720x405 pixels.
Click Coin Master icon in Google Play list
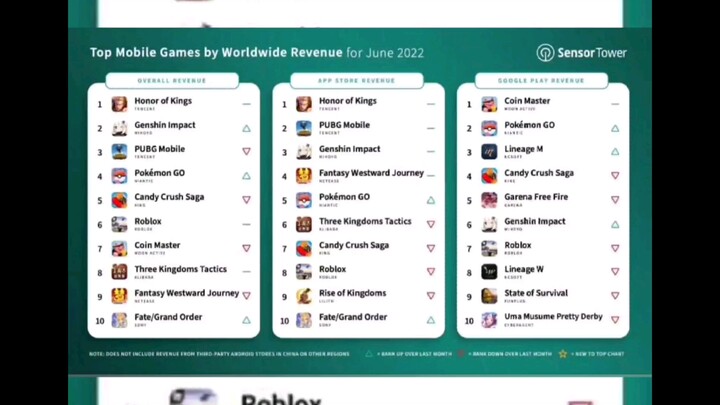pyautogui.click(x=489, y=104)
